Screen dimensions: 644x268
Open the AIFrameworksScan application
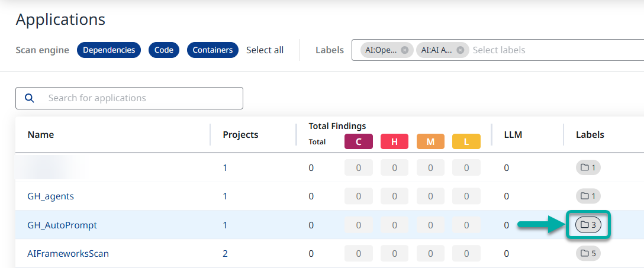68,254
